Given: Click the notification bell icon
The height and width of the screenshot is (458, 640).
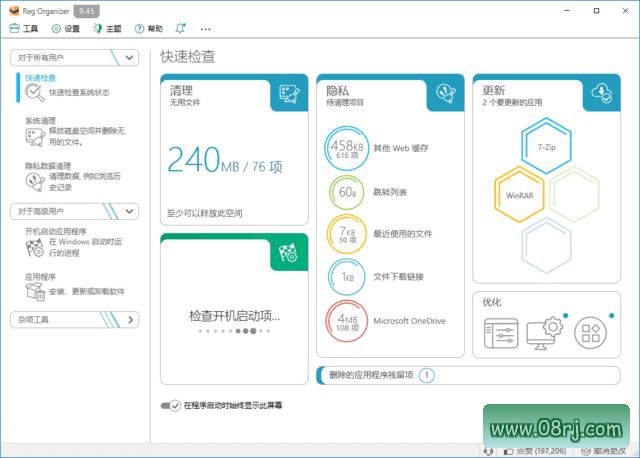Looking at the screenshot, I should coord(180,28).
